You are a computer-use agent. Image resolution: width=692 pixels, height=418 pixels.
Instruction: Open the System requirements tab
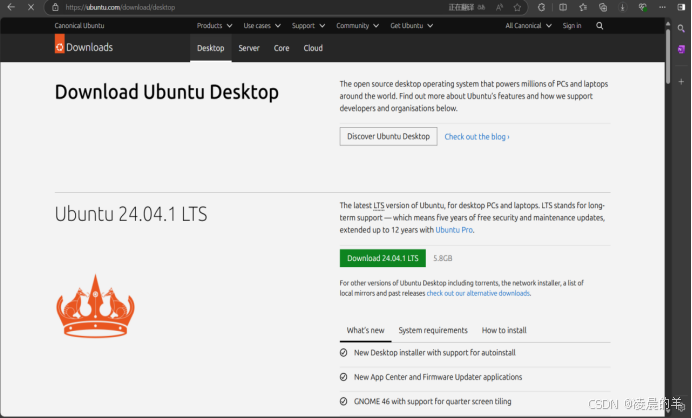[x=433, y=330]
